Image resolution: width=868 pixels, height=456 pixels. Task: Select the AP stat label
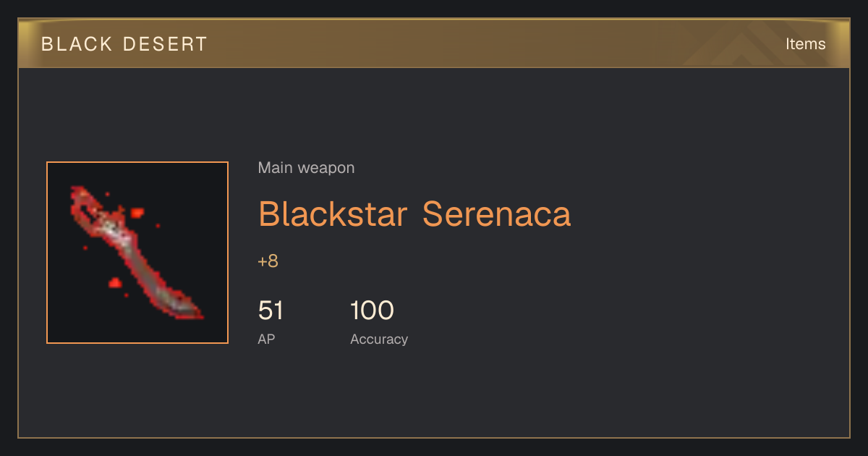(266, 339)
